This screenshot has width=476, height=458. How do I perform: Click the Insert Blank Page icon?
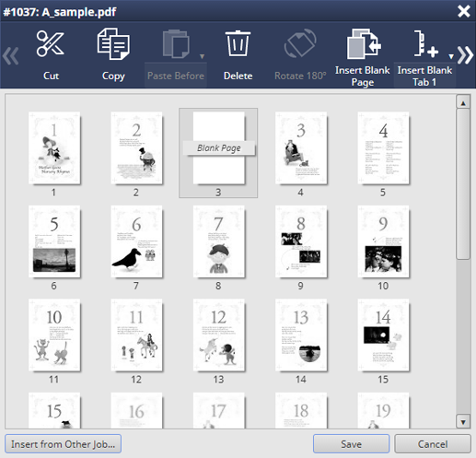point(364,43)
